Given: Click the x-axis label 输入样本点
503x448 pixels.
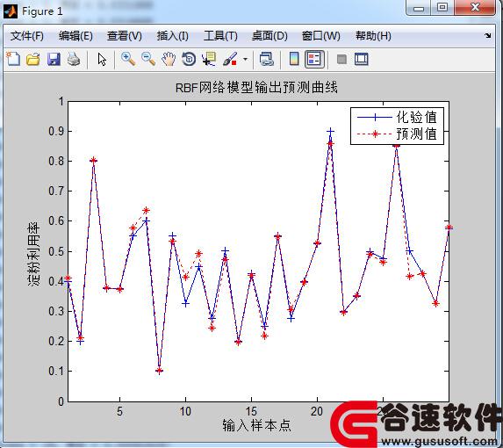Looking at the screenshot, I should pyautogui.click(x=256, y=425).
